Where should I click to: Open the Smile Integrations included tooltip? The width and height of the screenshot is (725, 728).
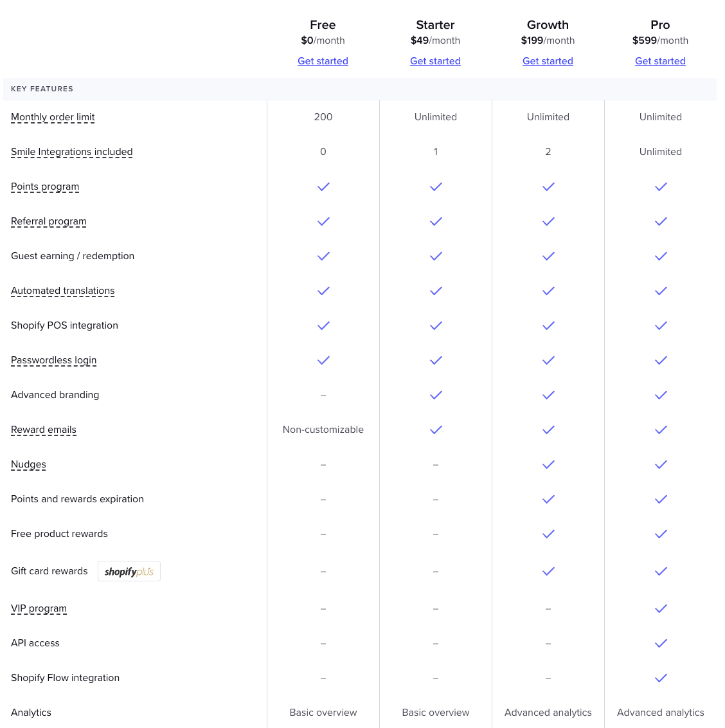point(71,152)
